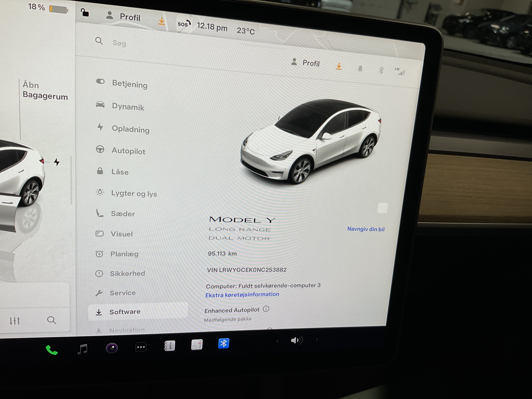Tap the Medfølgende pakke text
Image resolution: width=532 pixels, height=399 pixels.
[227, 319]
